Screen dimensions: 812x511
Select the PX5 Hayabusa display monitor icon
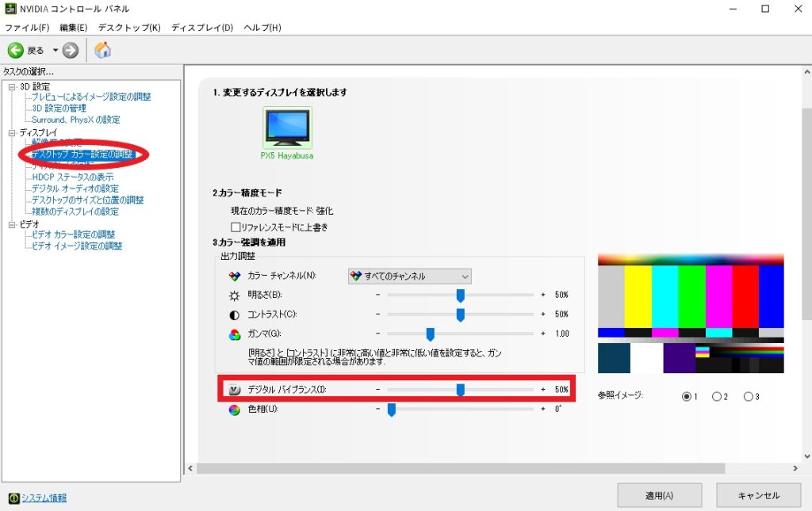coord(287,128)
